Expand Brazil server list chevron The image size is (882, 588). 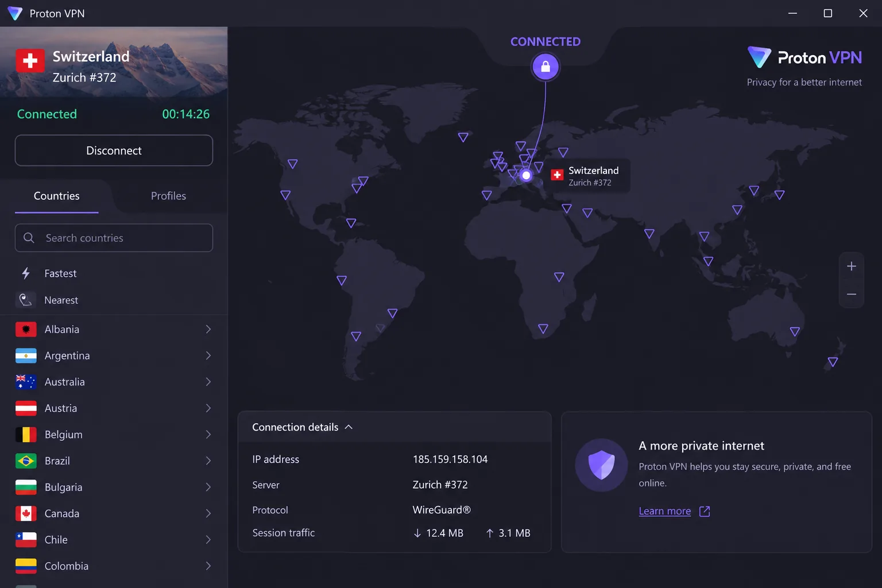pos(208,461)
